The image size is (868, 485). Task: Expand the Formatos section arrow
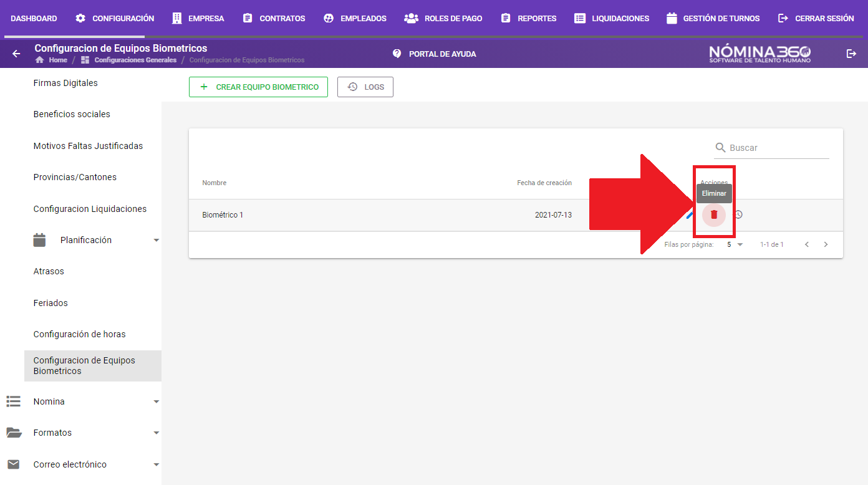coord(157,433)
